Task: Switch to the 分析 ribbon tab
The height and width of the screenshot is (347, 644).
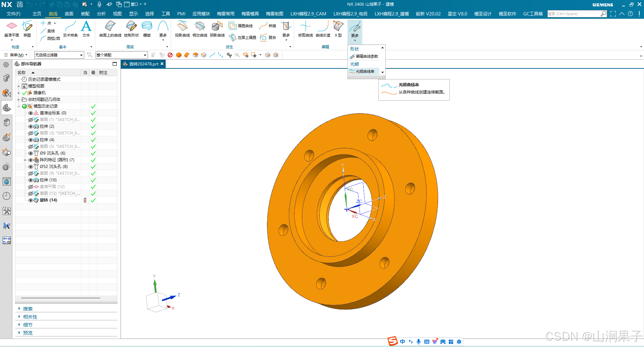Action: [101, 14]
